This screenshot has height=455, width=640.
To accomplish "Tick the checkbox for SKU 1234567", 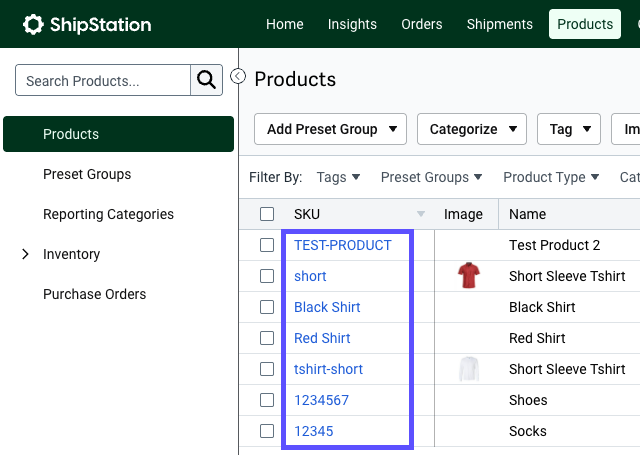I will click(267, 400).
